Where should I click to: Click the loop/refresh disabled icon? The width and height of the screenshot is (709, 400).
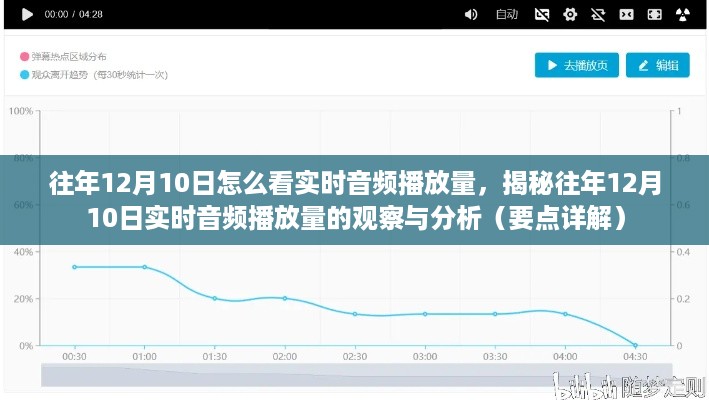pyautogui.click(x=599, y=15)
